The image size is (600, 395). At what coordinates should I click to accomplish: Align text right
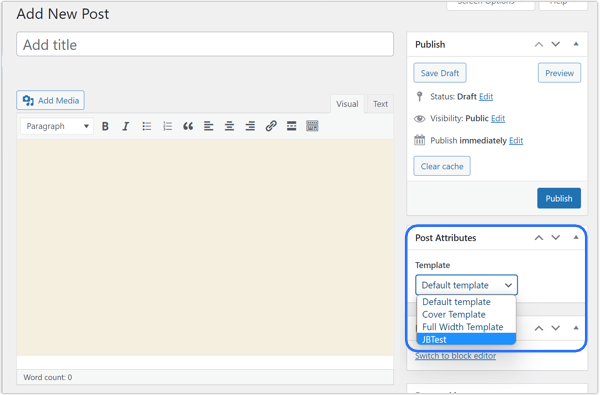250,126
